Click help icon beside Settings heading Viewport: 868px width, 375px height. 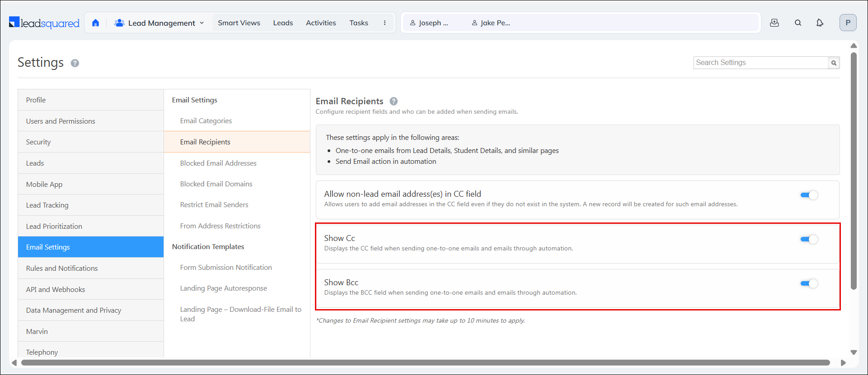coord(75,63)
